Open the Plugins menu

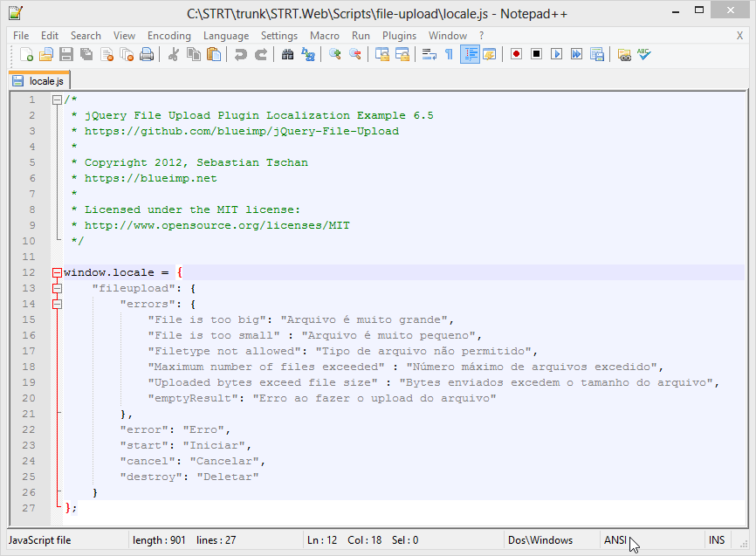tap(399, 36)
